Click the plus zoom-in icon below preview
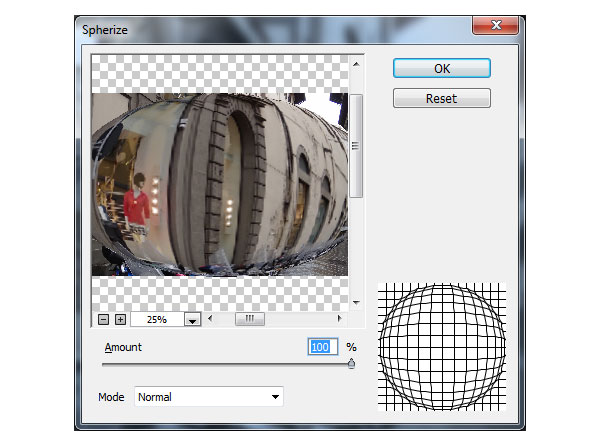 click(x=120, y=319)
